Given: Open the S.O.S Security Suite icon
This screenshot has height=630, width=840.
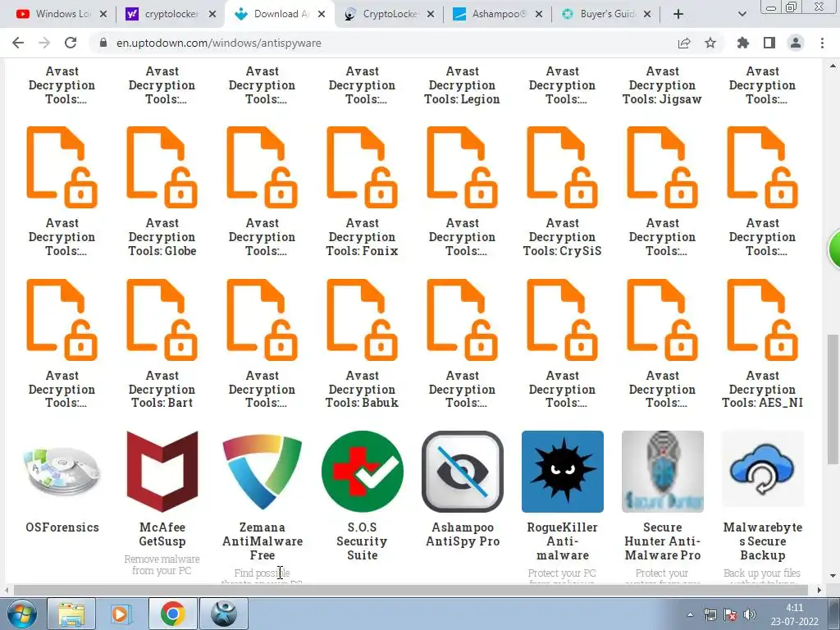Looking at the screenshot, I should (x=363, y=472).
